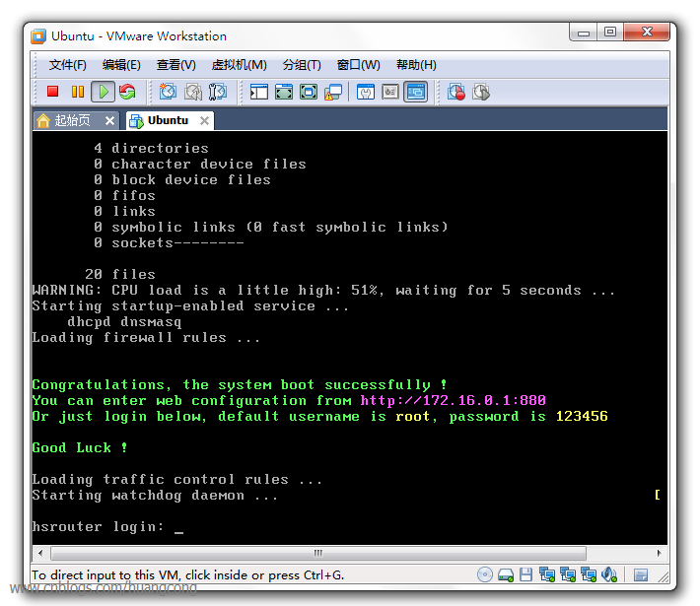The height and width of the screenshot is (606, 700).
Task: Close the VMware Workstation window
Action: click(x=647, y=33)
